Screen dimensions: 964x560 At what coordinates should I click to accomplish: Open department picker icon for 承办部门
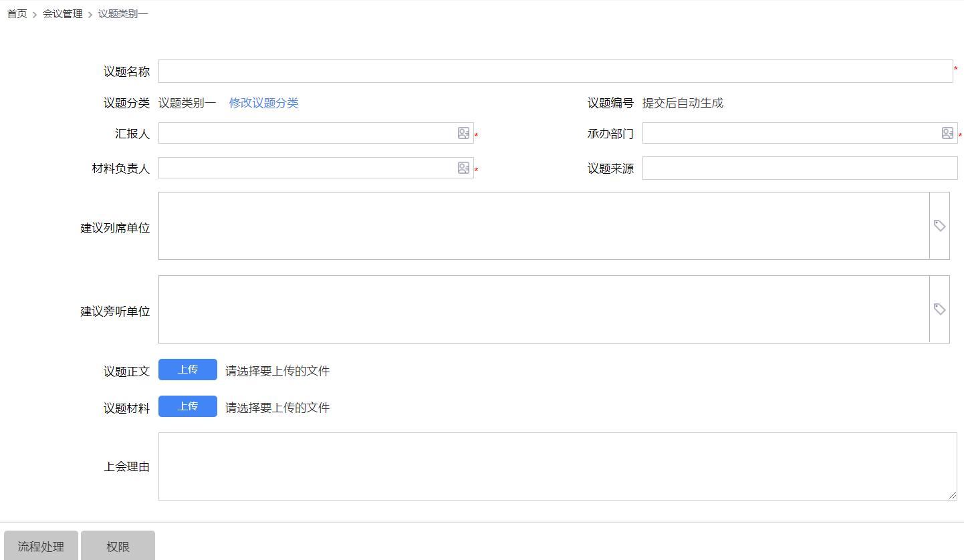[947, 134]
